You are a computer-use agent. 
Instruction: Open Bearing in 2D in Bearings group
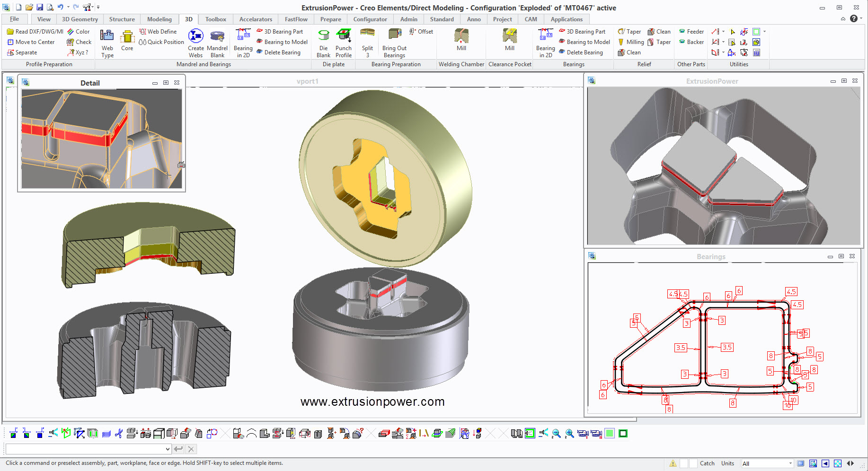point(546,43)
